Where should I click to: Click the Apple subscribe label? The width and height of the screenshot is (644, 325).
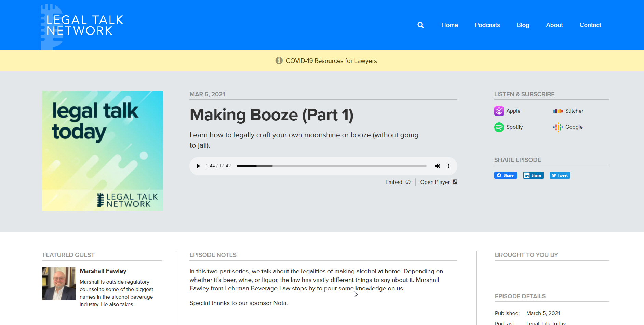pos(513,111)
